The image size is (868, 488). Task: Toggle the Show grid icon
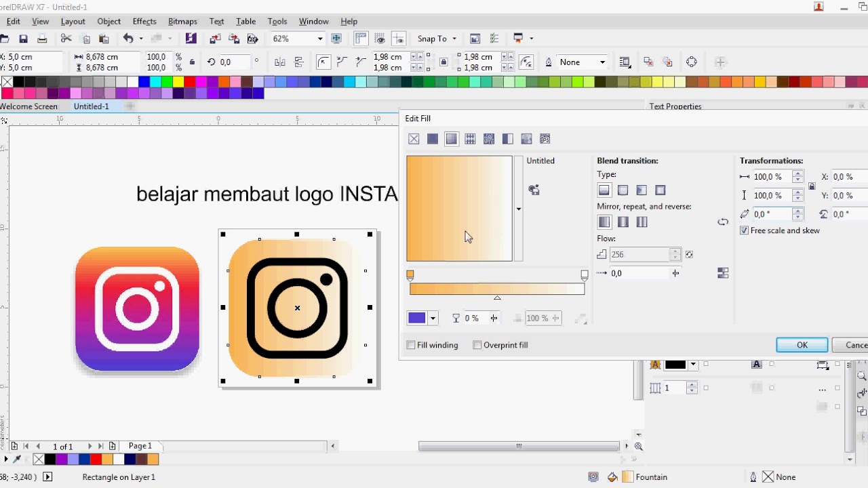[380, 39]
